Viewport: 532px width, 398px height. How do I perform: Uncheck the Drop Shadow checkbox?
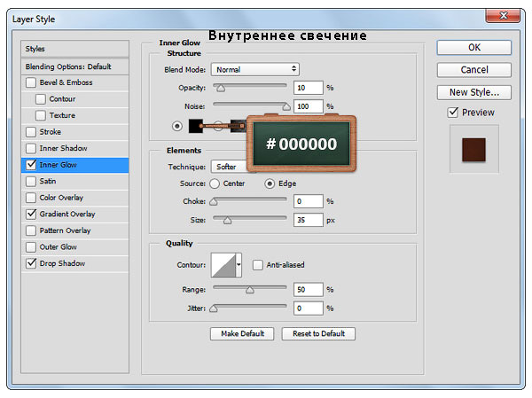(x=31, y=263)
